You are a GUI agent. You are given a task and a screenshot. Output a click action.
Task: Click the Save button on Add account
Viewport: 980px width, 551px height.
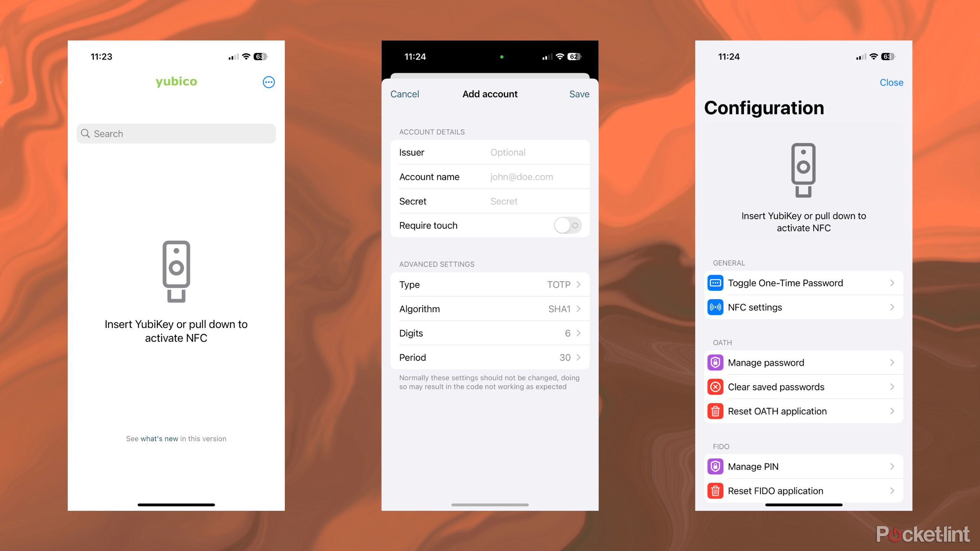[579, 93]
